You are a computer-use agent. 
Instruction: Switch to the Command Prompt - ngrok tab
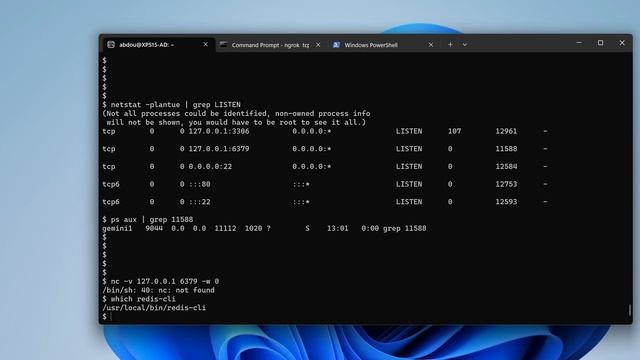click(x=270, y=45)
